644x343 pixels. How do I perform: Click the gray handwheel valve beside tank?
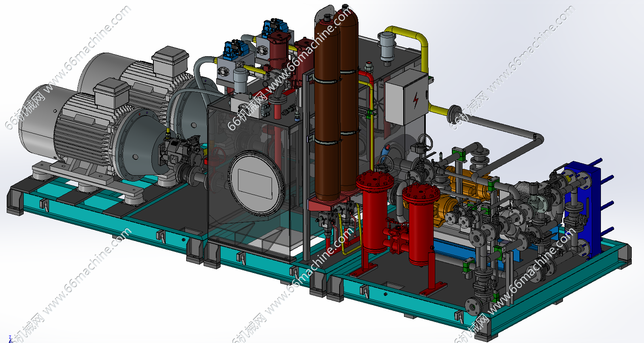tap(423, 141)
